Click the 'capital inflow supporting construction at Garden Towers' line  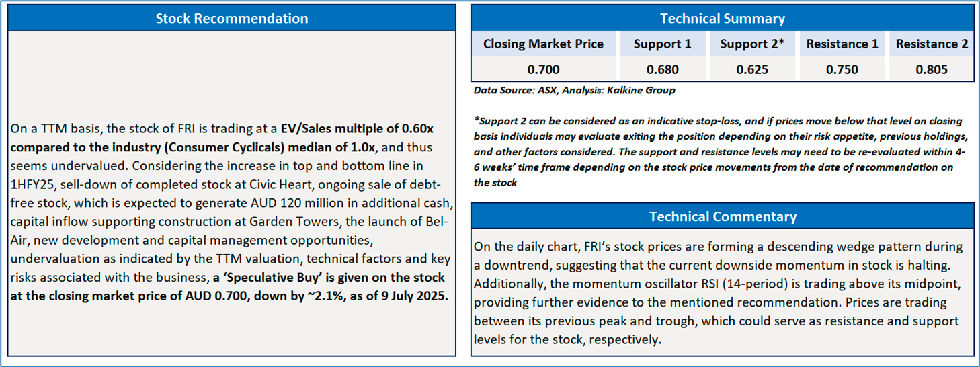coord(229,221)
